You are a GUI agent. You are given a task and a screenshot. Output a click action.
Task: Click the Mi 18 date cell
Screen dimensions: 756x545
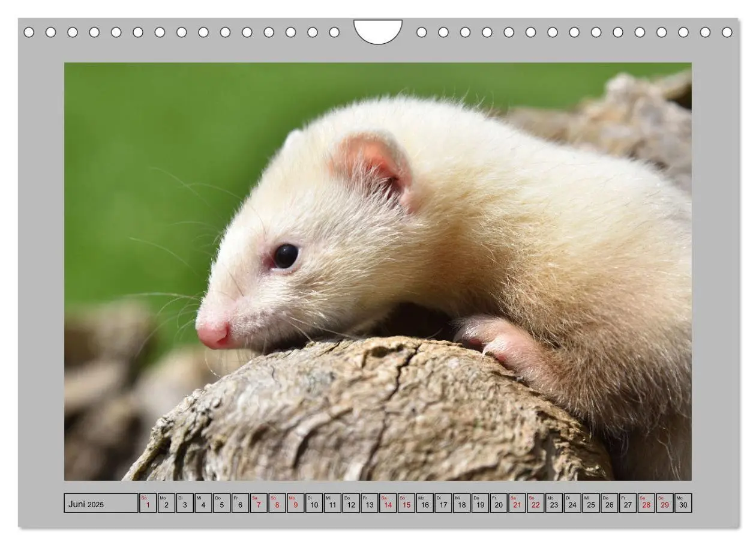462,503
